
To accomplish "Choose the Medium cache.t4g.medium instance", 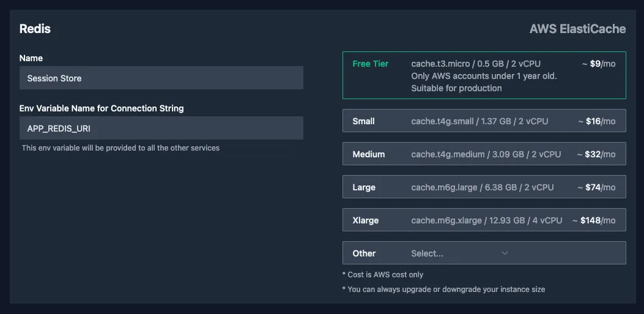I will (484, 154).
